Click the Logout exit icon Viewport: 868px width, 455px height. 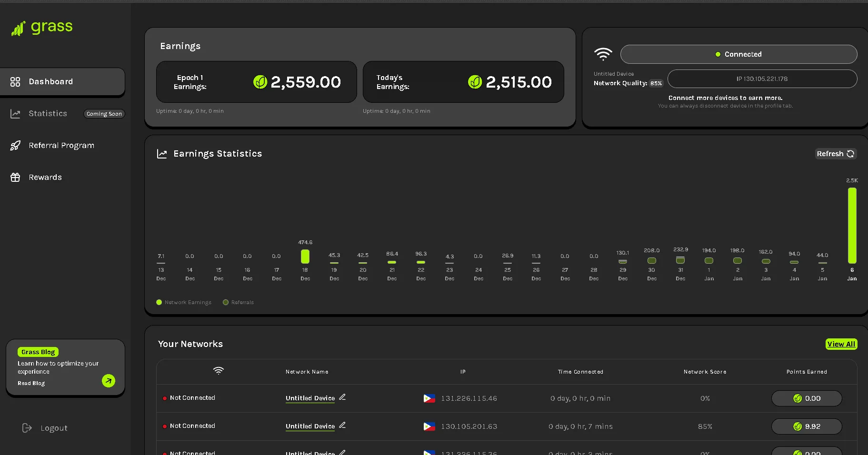(x=27, y=428)
